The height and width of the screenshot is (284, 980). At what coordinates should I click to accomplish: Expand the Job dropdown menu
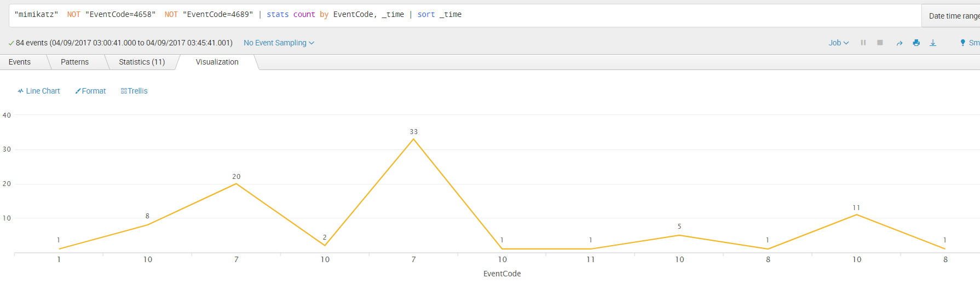(838, 43)
